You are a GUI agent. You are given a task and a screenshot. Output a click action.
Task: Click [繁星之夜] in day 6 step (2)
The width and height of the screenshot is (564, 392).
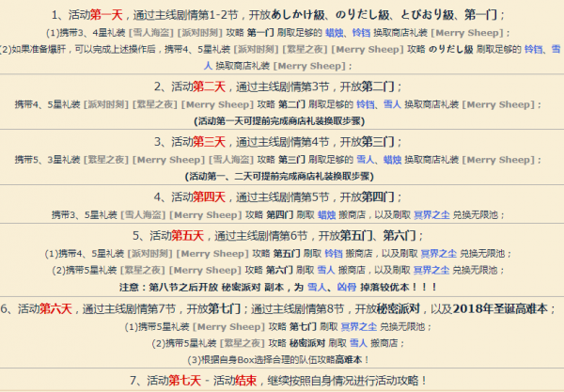tap(243, 343)
